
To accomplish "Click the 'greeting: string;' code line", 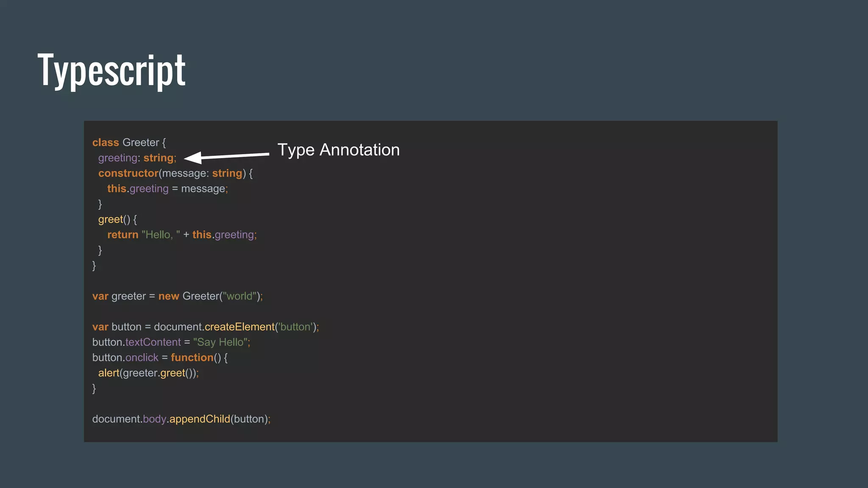I will click(x=137, y=158).
